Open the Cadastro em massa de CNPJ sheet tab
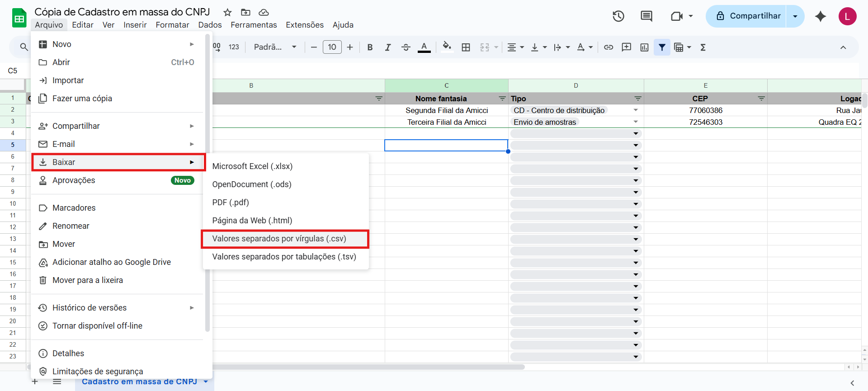This screenshot has height=391, width=868. coord(139,382)
